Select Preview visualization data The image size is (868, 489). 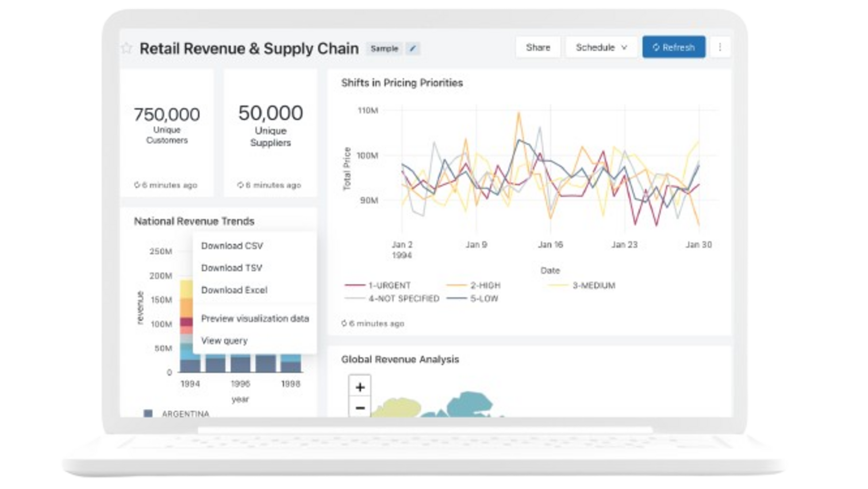point(255,318)
